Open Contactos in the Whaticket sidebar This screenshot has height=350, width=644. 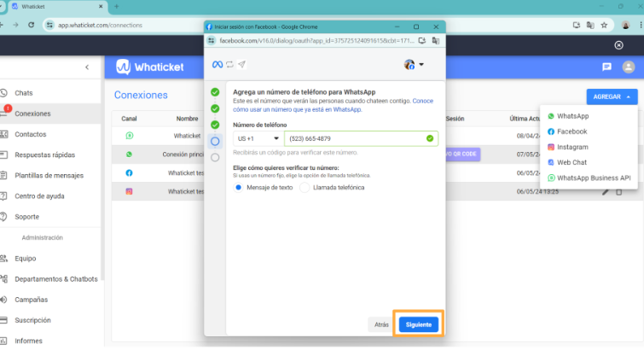[x=31, y=134]
